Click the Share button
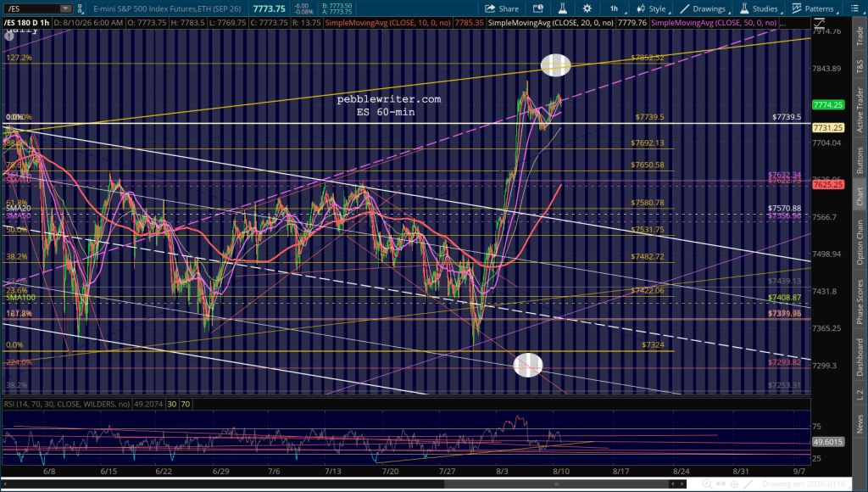The width and height of the screenshot is (868, 492). pyautogui.click(x=502, y=8)
